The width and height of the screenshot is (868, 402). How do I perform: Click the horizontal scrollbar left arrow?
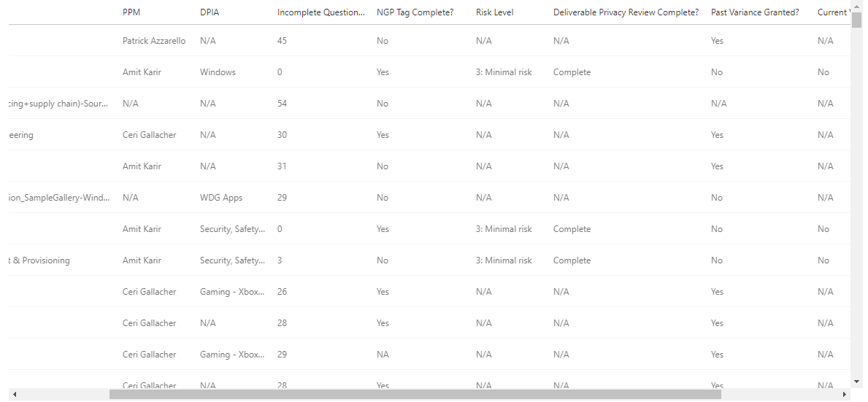pos(15,394)
